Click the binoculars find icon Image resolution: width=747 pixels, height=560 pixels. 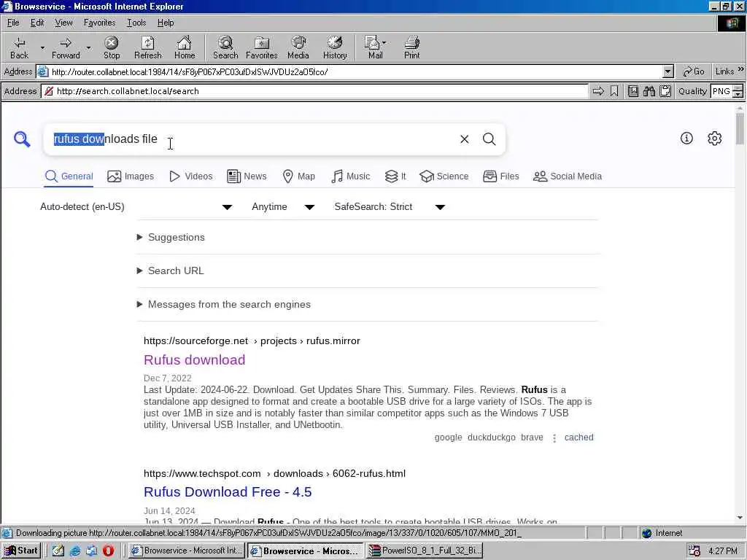[x=649, y=91]
